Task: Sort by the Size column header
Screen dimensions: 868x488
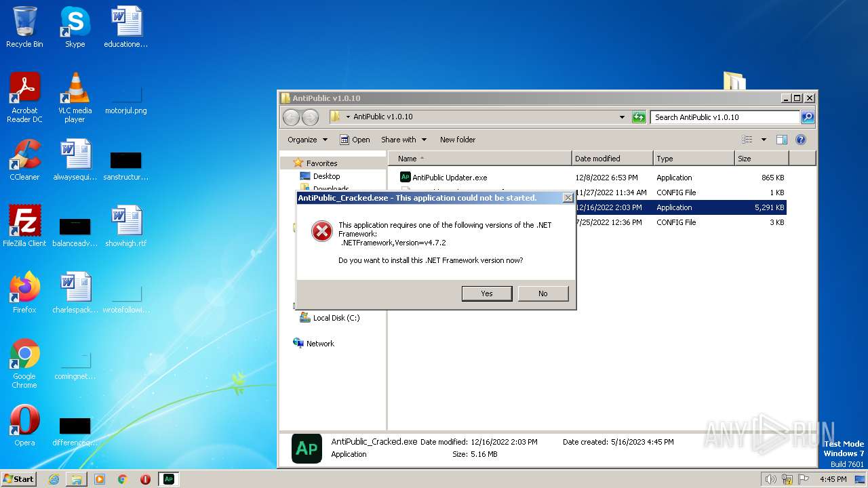Action: pyautogui.click(x=761, y=159)
